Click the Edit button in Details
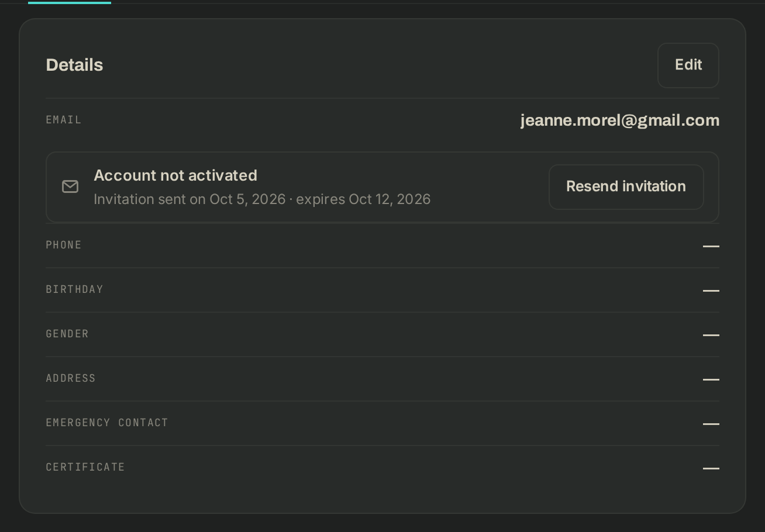The width and height of the screenshot is (765, 532). coord(688,65)
